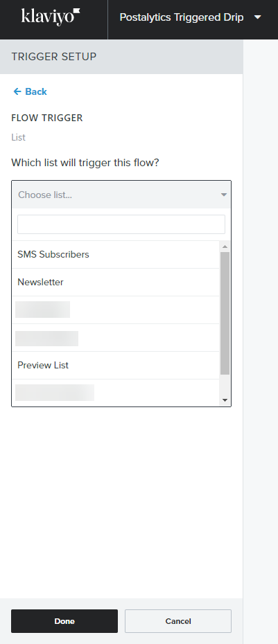
Task: Click the Choose list dropdown caret
Action: pos(224,195)
